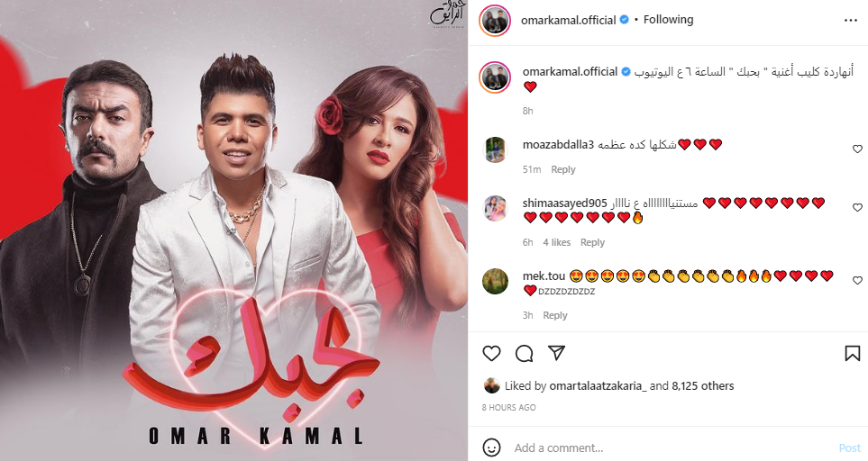868x461 pixels.
Task: View 8,125 others who liked
Action: 703,386
